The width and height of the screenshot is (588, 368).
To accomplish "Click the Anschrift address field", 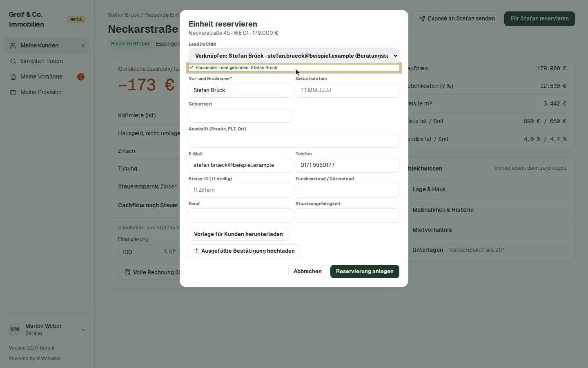I will pyautogui.click(x=294, y=140).
